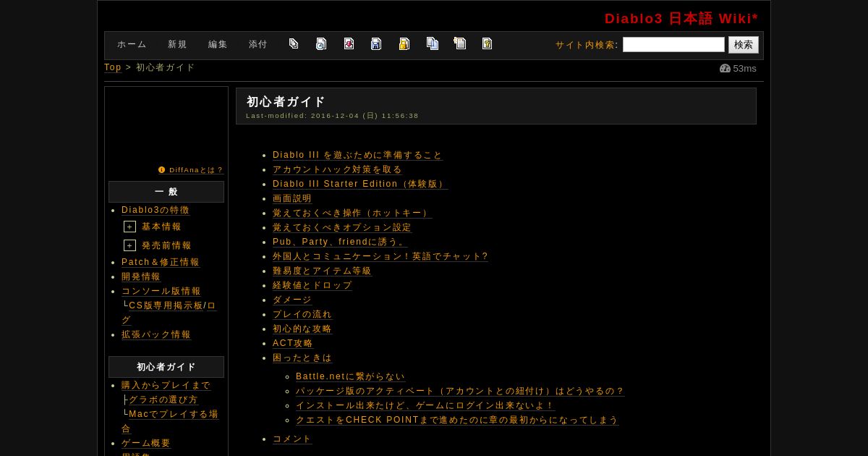
Task: Jump to 困ったときは section
Action: pyautogui.click(x=302, y=358)
